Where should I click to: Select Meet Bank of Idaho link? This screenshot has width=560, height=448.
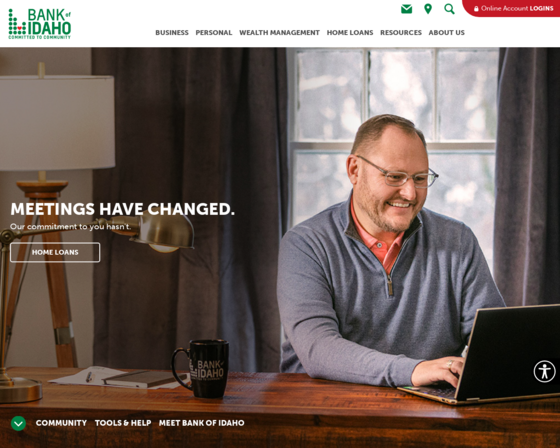201,423
